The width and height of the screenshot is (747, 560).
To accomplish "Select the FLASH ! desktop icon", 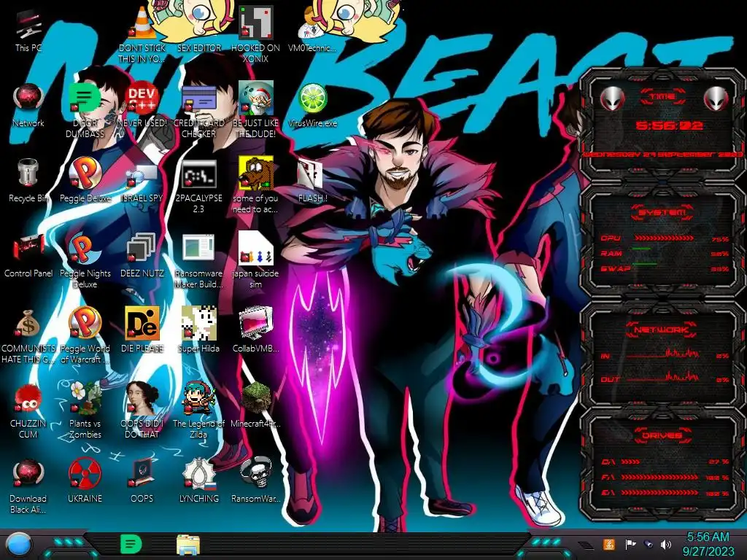I will pyautogui.click(x=312, y=180).
